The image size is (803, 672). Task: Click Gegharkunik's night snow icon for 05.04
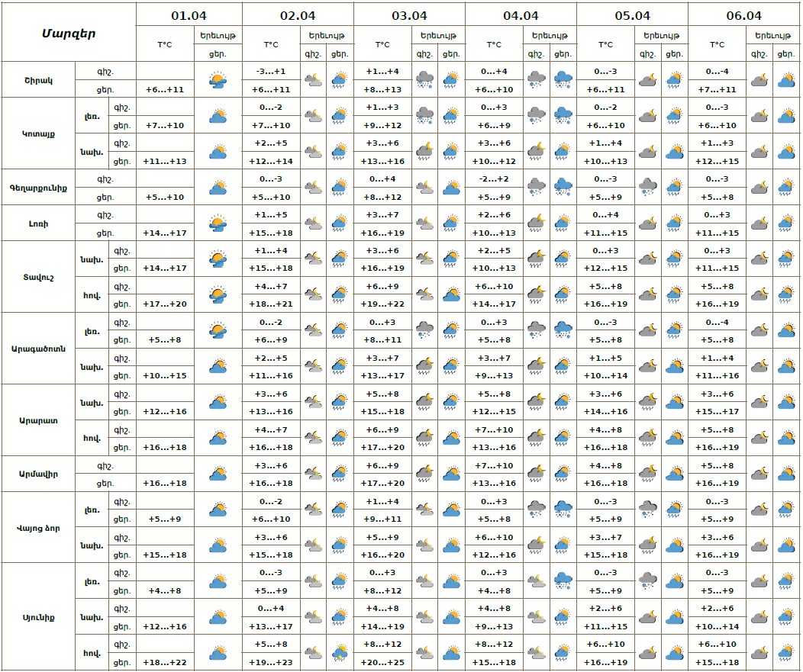[647, 187]
